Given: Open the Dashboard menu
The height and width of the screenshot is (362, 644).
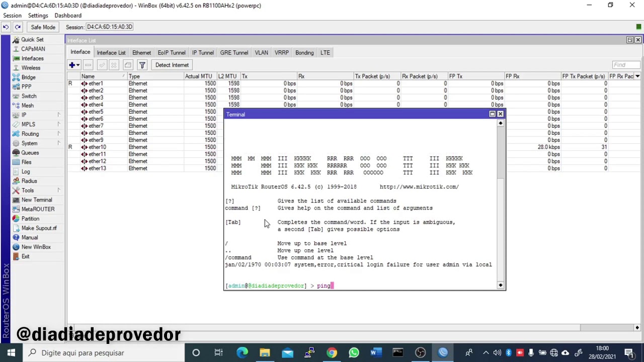Looking at the screenshot, I should (x=68, y=16).
